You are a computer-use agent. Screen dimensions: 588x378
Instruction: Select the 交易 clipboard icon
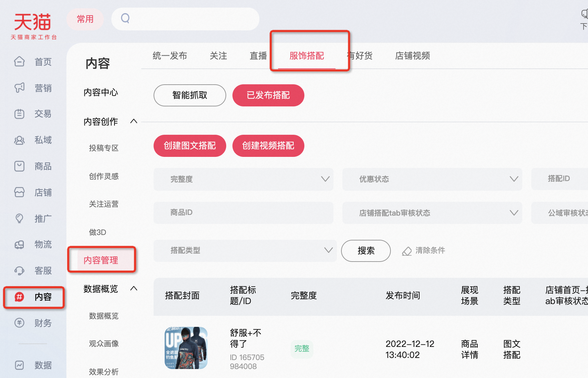coord(19,114)
